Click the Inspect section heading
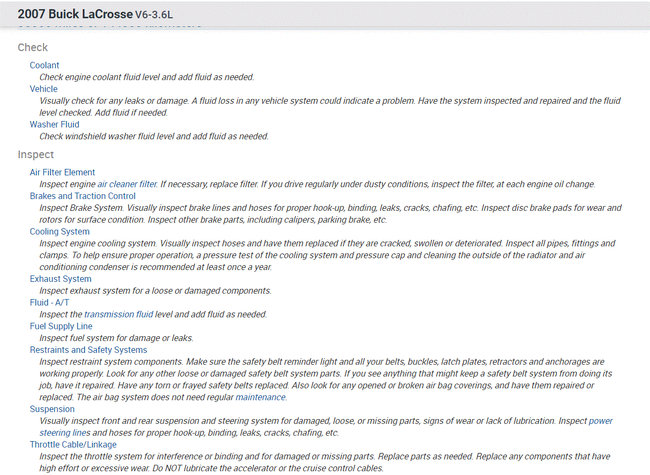Image resolution: width=650 pixels, height=475 pixels. click(x=36, y=155)
